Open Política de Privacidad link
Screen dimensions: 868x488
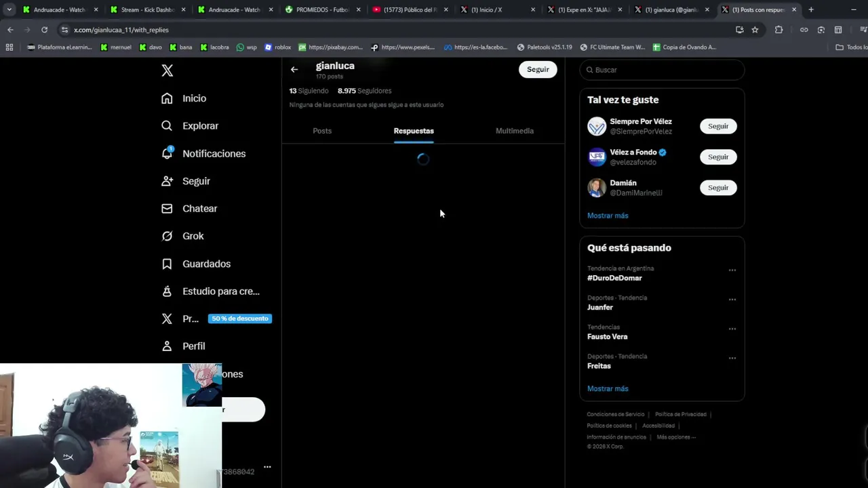(x=681, y=414)
